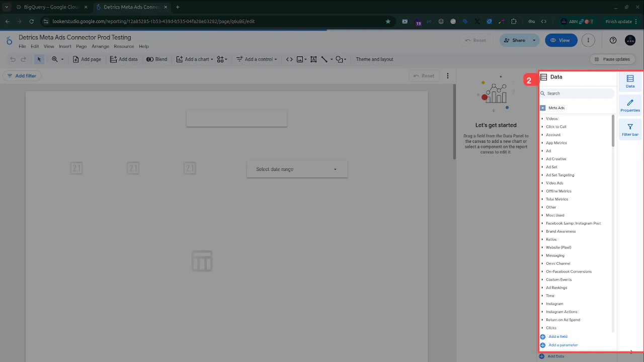This screenshot has height=362, width=644.
Task: Open the Blend tool
Action: (156, 59)
